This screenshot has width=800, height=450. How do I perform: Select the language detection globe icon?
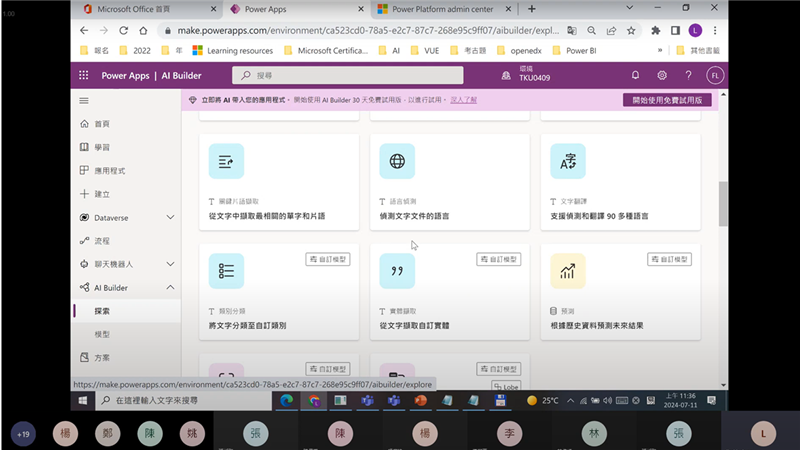(397, 161)
